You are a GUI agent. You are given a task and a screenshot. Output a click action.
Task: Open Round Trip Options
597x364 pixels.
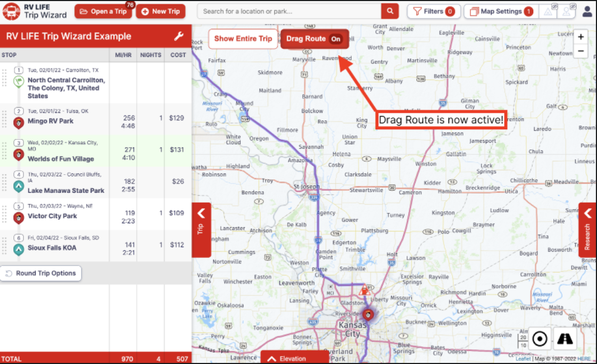coord(41,273)
